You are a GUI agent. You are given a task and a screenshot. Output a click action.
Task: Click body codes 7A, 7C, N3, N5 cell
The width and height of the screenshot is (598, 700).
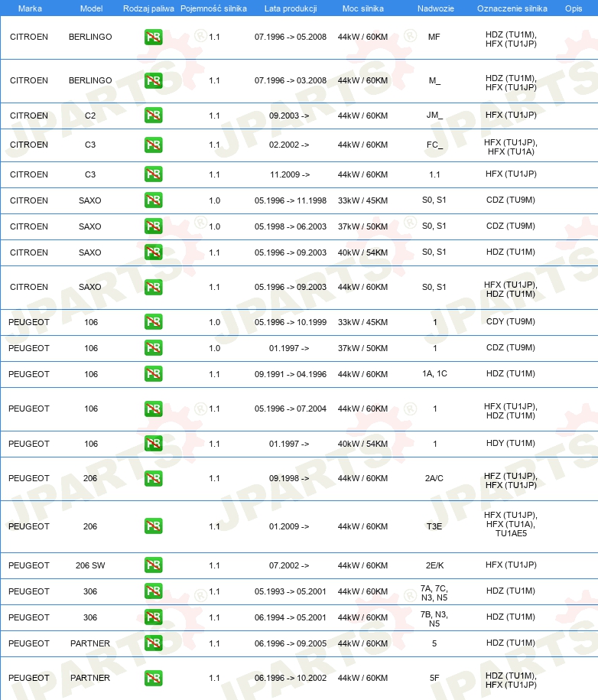click(x=434, y=593)
